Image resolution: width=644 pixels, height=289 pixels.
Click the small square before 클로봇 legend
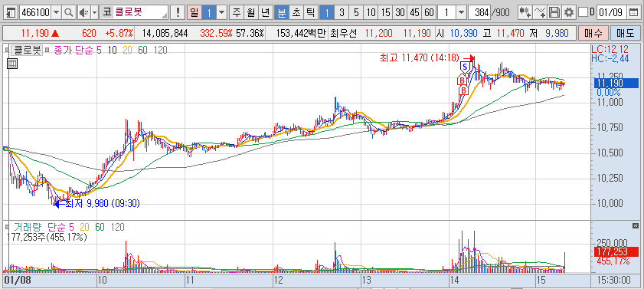pos(7,50)
